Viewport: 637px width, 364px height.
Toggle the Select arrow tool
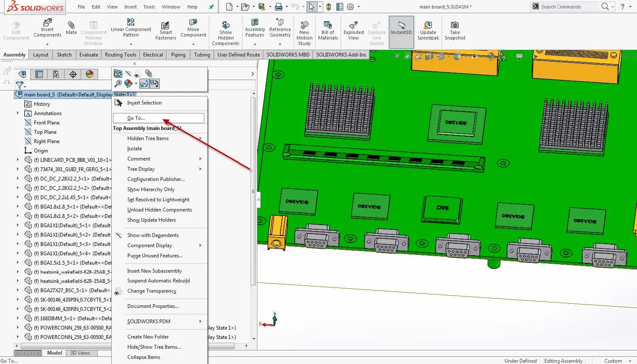click(x=312, y=6)
